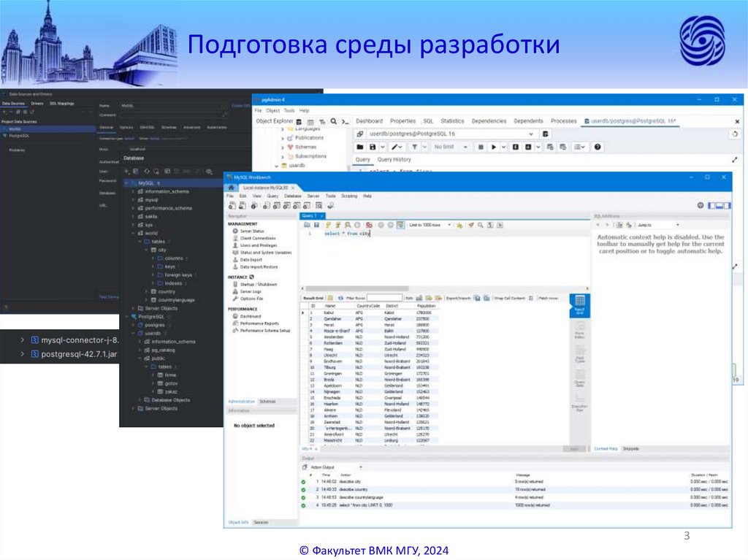The height and width of the screenshot is (560, 748).
Task: Select the Drivers tab in Data Sources dialog
Action: tap(37, 104)
